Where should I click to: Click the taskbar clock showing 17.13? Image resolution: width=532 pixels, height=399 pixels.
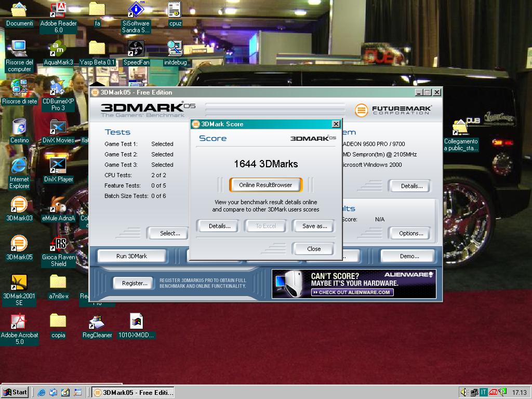click(519, 393)
